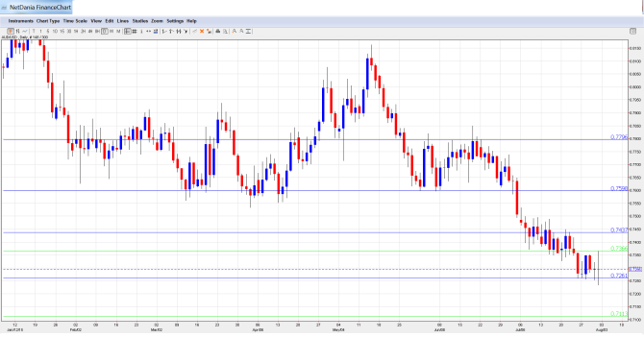Select the Monthly (M) time scale

(118, 31)
